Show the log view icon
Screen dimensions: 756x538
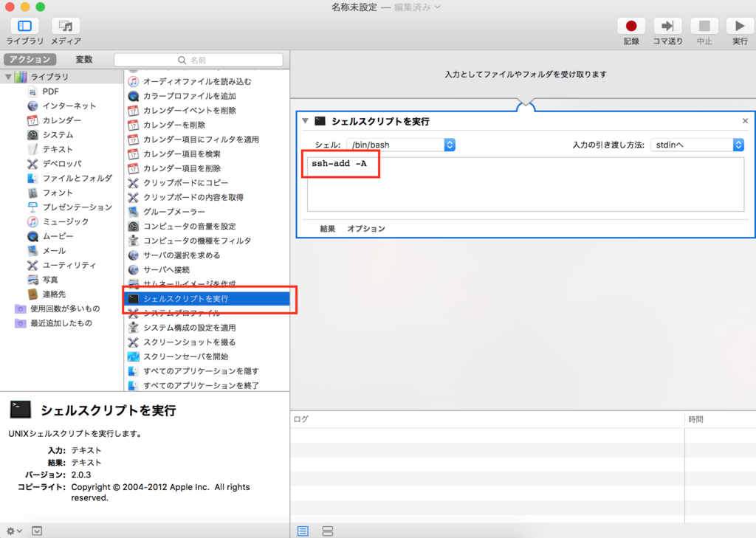click(303, 531)
